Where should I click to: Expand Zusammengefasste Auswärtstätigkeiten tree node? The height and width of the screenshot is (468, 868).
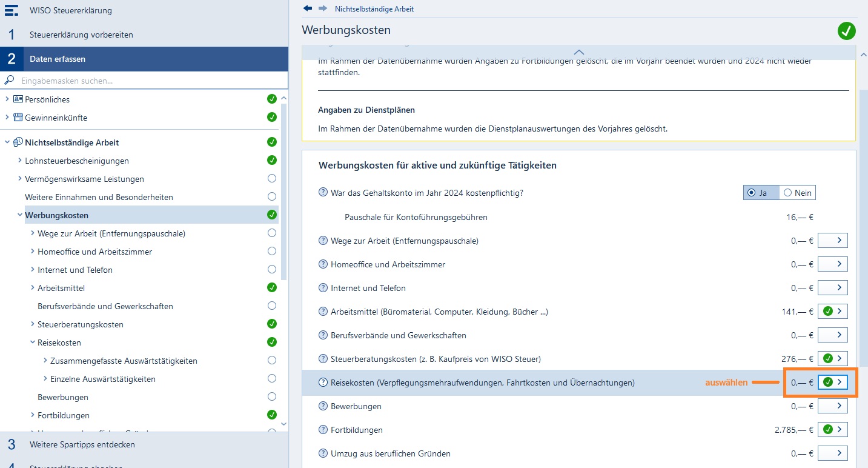pyautogui.click(x=45, y=361)
